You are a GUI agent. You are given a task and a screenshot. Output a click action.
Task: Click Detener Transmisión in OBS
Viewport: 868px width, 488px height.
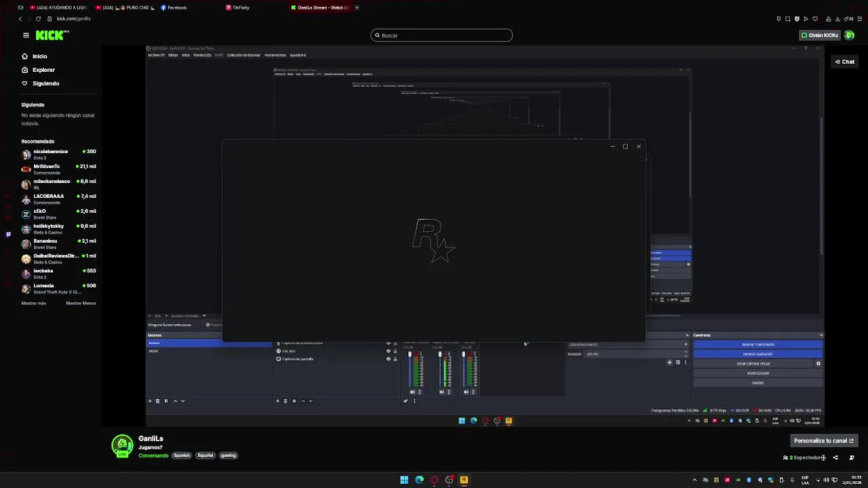(x=757, y=344)
